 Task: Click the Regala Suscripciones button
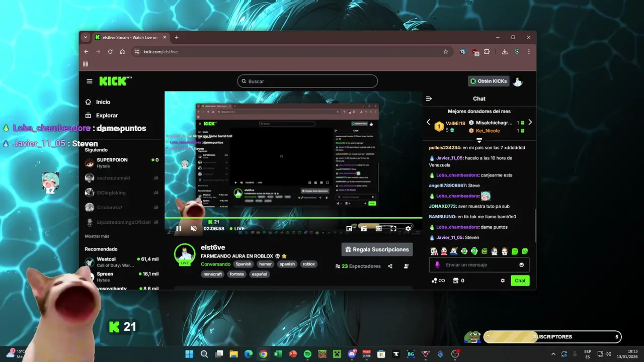[377, 249]
